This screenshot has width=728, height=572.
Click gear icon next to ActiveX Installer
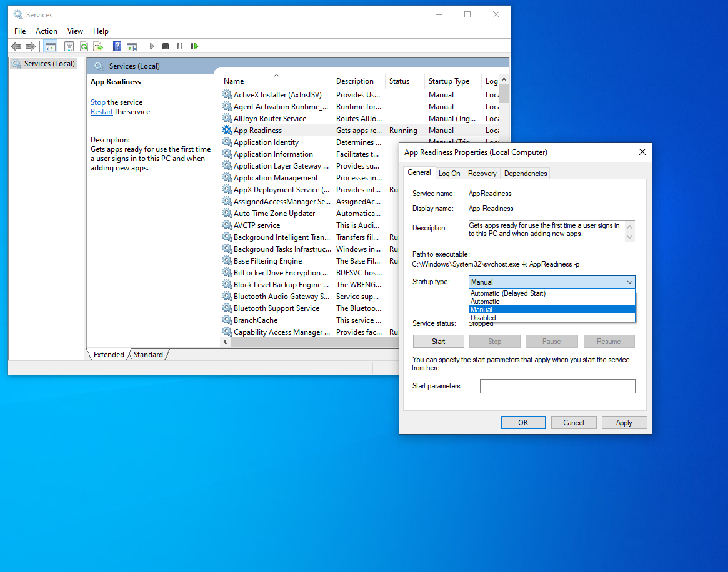point(227,95)
